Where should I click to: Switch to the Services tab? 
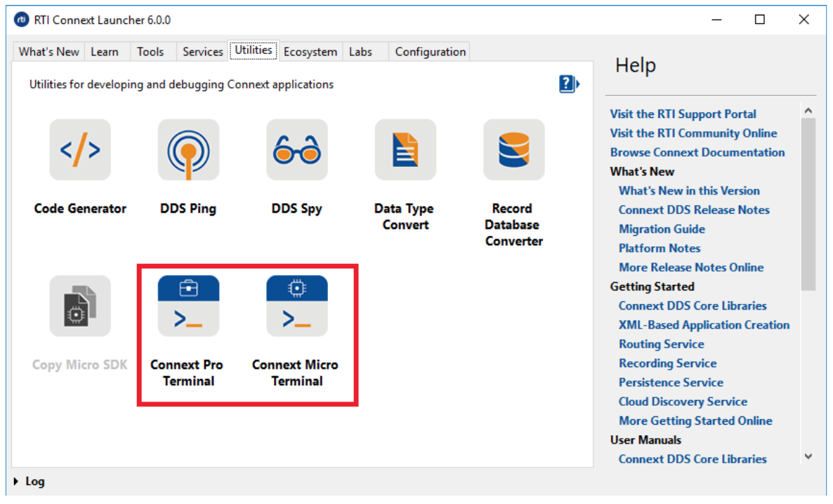tap(202, 52)
